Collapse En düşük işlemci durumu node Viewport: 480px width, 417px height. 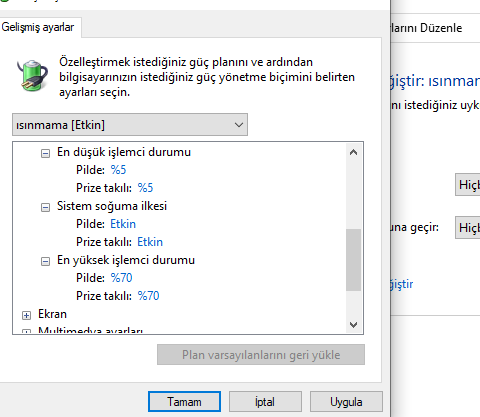click(x=45, y=153)
